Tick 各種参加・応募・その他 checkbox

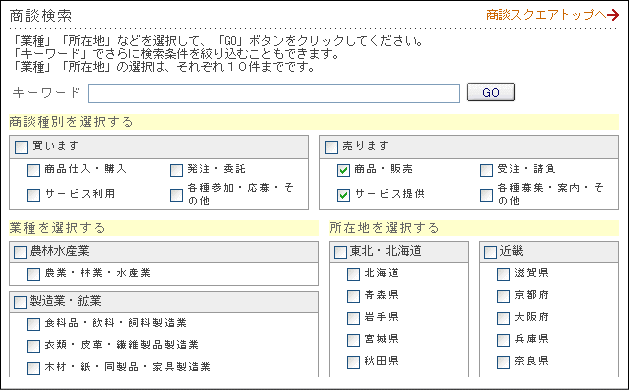(x=176, y=195)
